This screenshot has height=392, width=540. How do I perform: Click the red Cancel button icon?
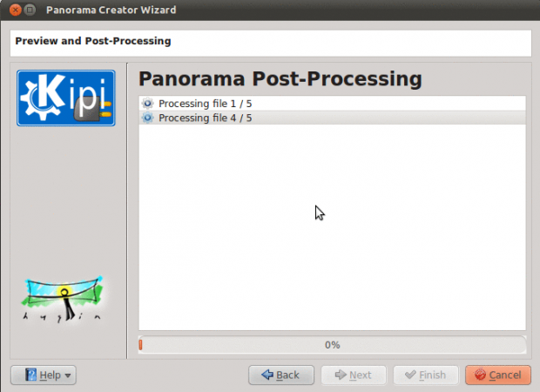click(x=479, y=375)
